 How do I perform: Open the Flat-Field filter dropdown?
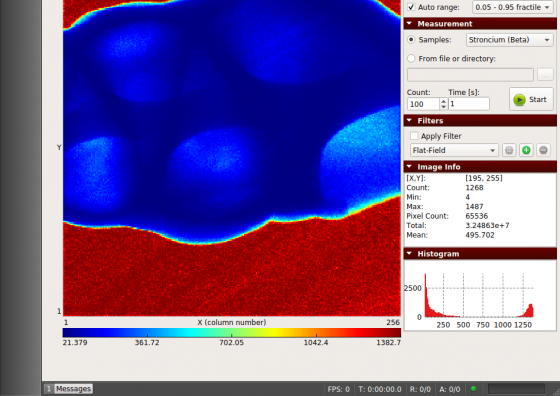pyautogui.click(x=454, y=150)
